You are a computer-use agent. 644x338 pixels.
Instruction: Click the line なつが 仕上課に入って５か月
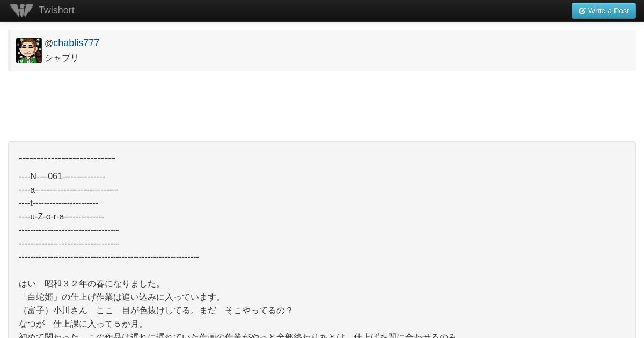point(82,324)
